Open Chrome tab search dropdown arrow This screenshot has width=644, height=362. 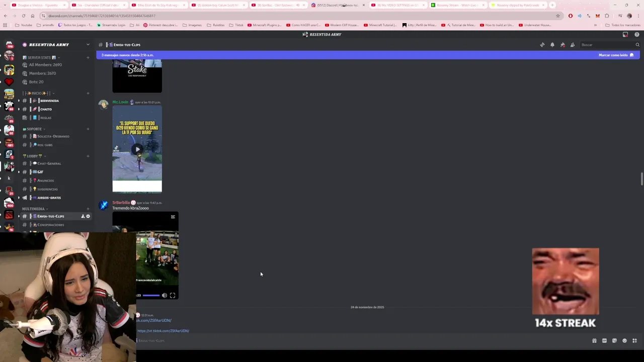click(x=5, y=5)
